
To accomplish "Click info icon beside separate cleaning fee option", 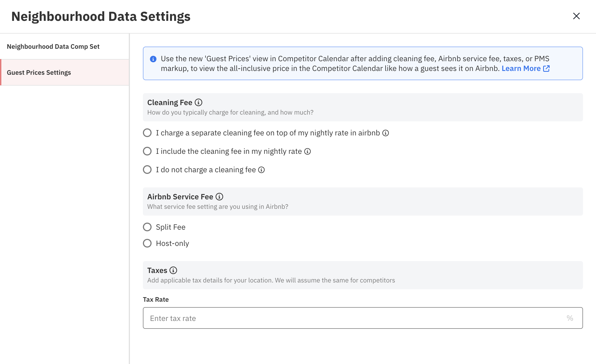I will point(386,133).
